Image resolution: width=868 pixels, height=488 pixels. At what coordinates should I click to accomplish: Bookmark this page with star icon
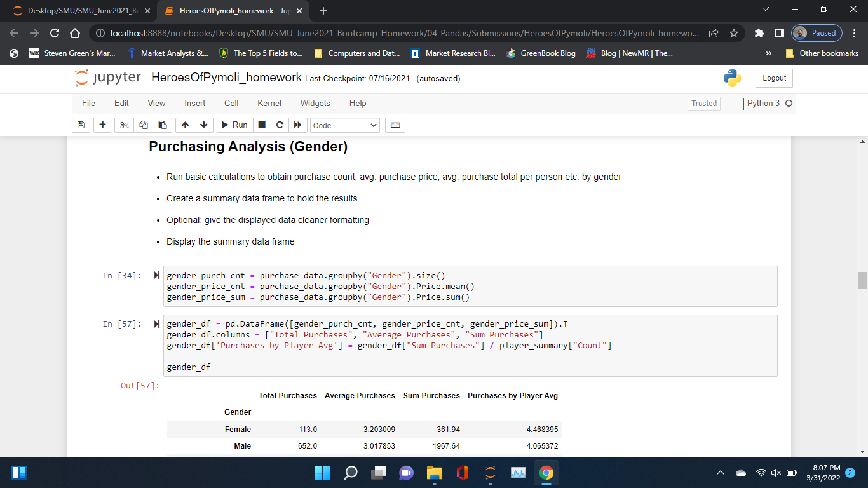pyautogui.click(x=734, y=33)
